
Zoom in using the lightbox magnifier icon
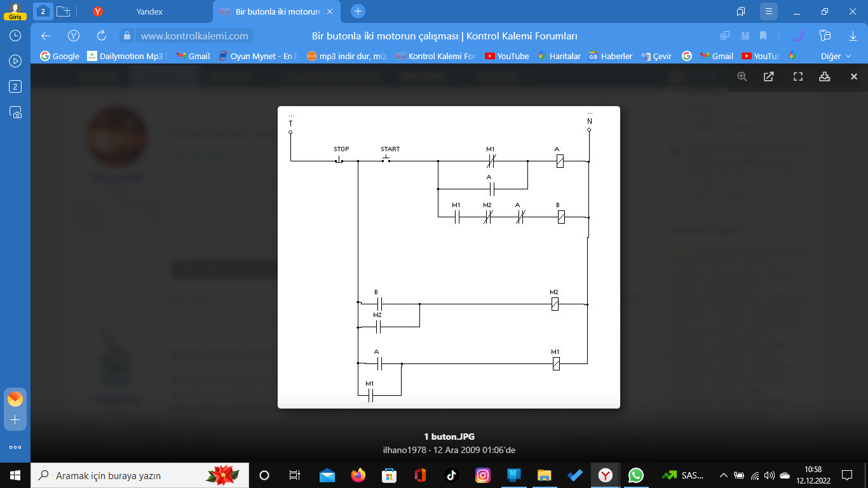click(x=742, y=76)
